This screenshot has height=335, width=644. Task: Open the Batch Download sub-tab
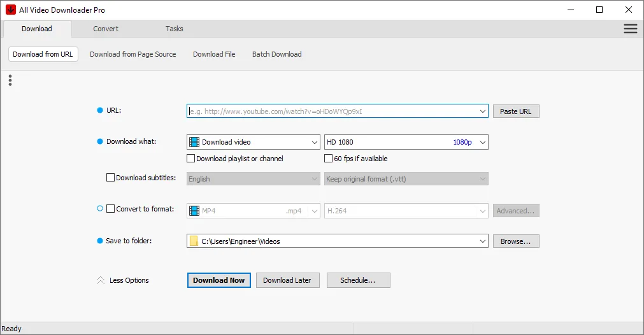click(x=276, y=54)
